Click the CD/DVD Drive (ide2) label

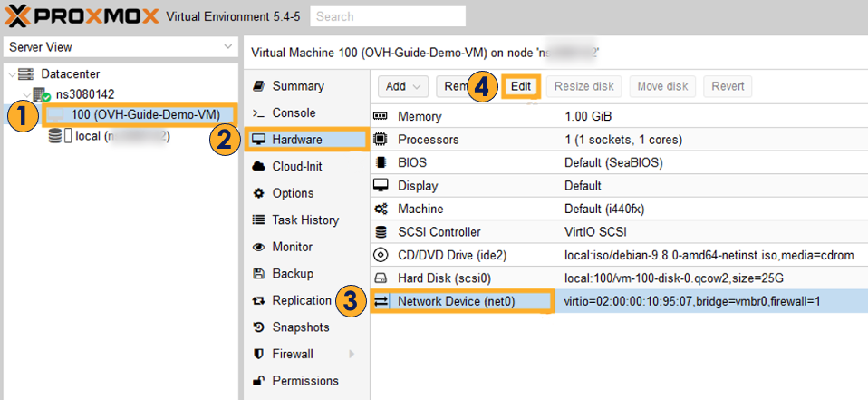coord(452,255)
